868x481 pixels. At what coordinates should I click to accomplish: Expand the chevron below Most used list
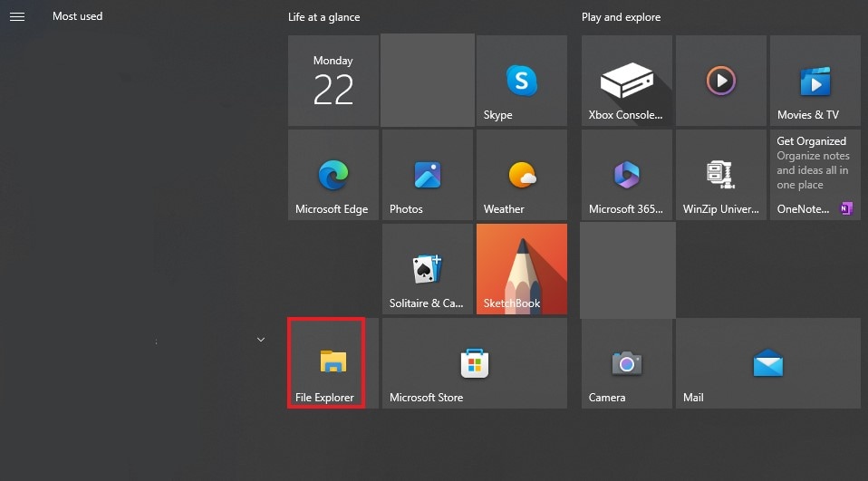click(x=261, y=340)
